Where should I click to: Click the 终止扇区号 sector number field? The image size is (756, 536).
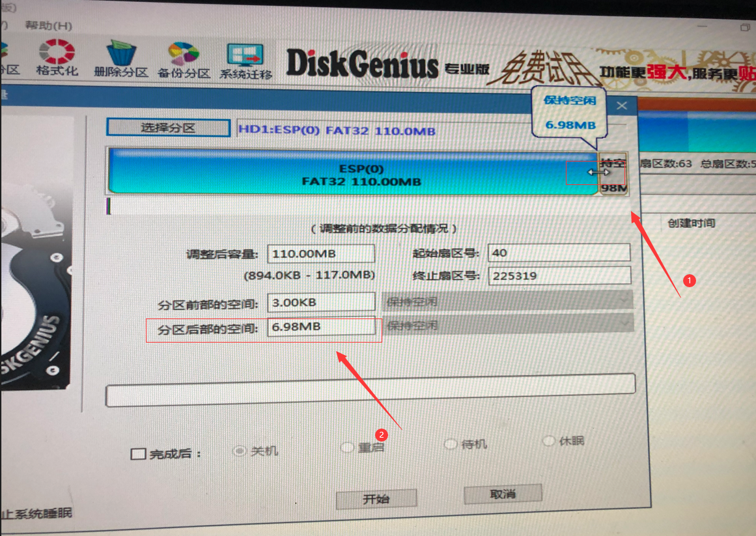[558, 275]
